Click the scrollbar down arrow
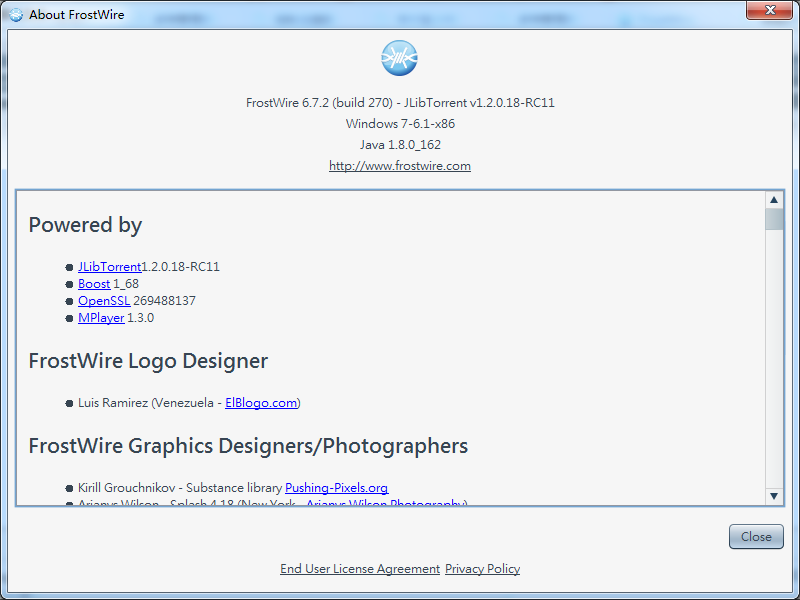The width and height of the screenshot is (800, 600). point(774,496)
